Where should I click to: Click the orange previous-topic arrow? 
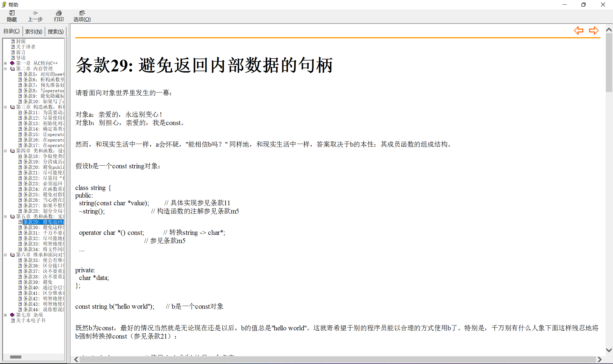coord(579,31)
